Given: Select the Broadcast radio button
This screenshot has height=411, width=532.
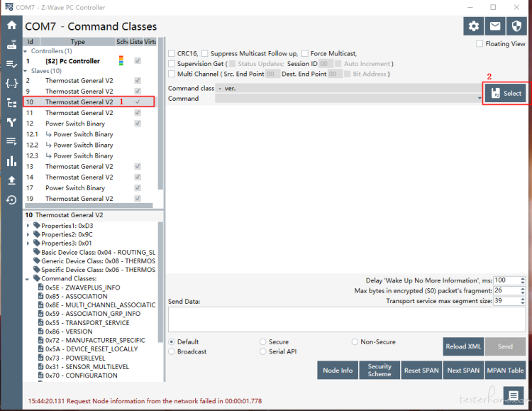Looking at the screenshot, I should point(172,351).
